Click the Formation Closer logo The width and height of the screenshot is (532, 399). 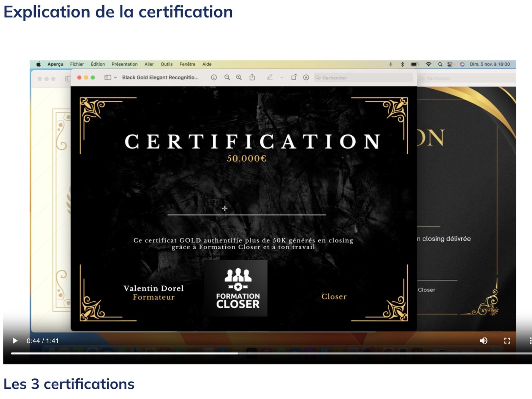point(236,288)
